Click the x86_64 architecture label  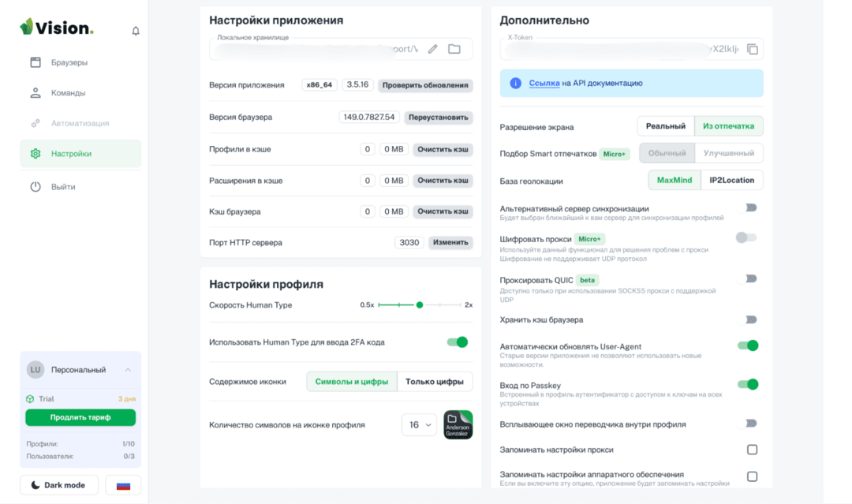(x=319, y=85)
